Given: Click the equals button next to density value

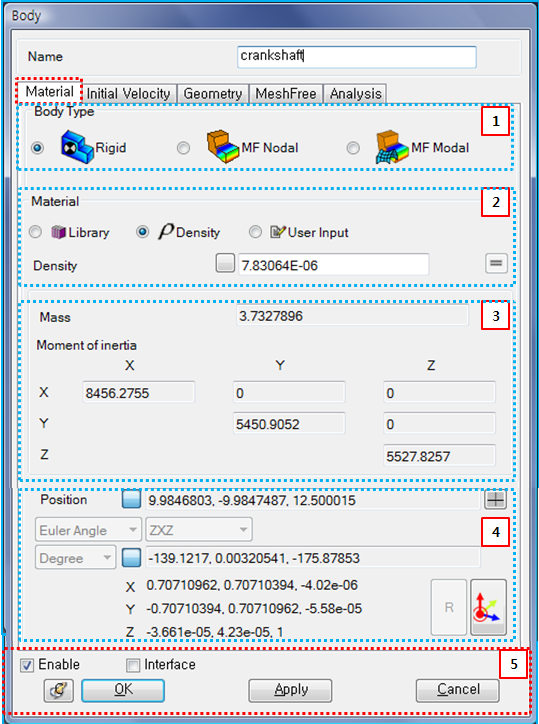Looking at the screenshot, I should point(497,264).
